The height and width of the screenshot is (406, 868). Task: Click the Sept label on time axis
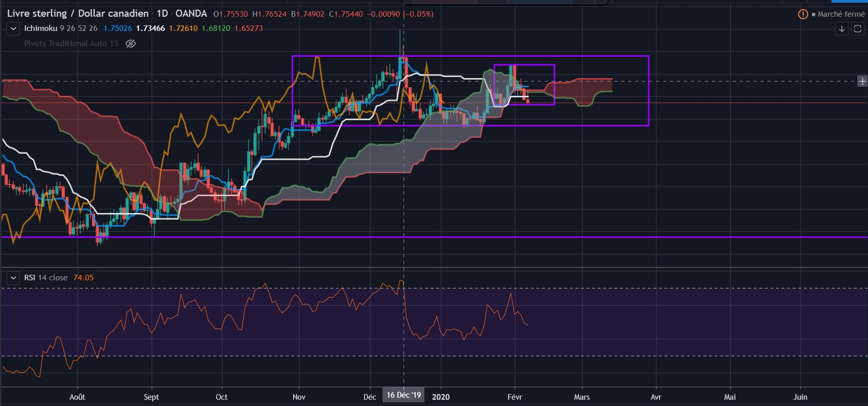coord(151,397)
